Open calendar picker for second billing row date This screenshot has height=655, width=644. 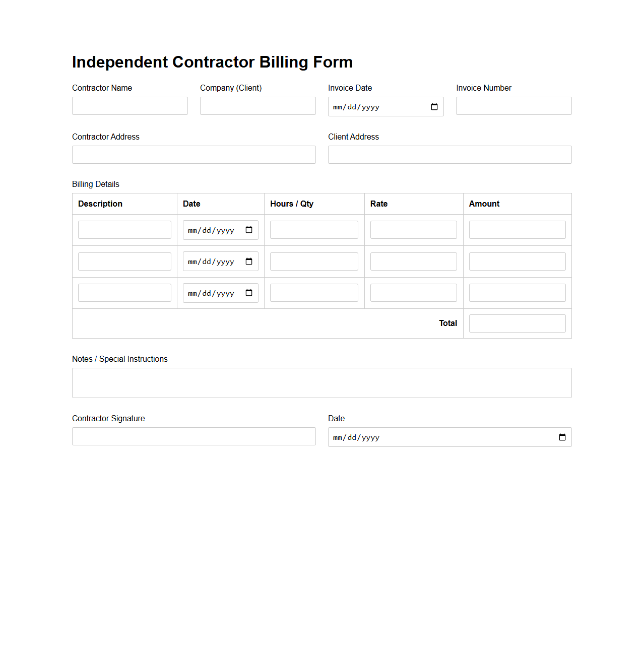(x=248, y=261)
